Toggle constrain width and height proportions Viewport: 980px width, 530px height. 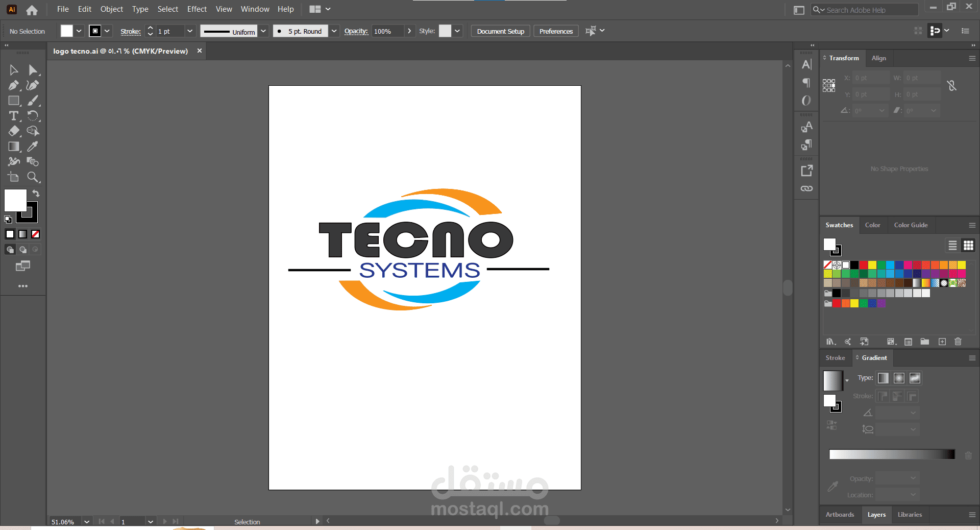pyautogui.click(x=951, y=86)
